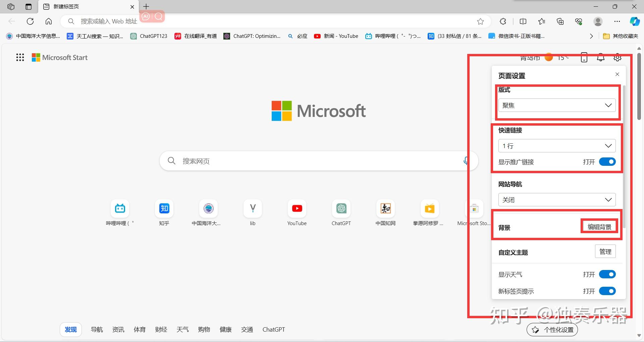Toggle the 显示推广链接 switch
Screen dimensions: 644x342
607,162
